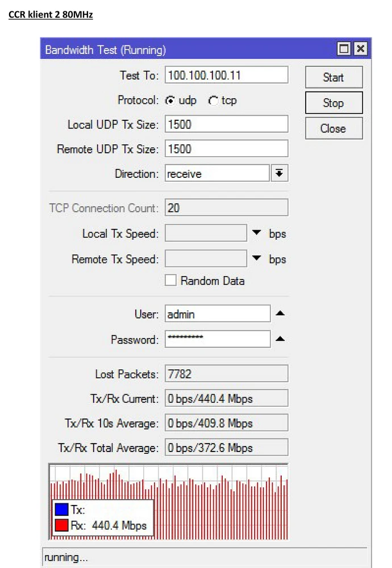Collapse the User field arrow
392x568 pixels.
280,314
